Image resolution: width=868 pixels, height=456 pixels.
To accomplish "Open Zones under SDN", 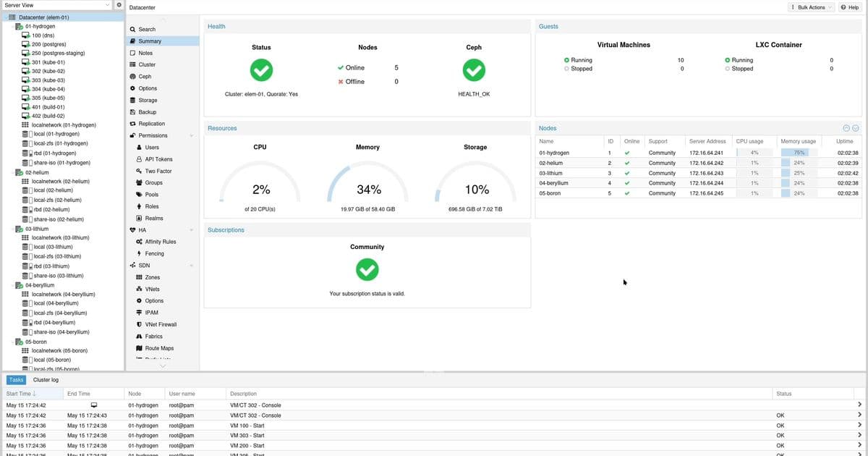I will click(x=152, y=277).
